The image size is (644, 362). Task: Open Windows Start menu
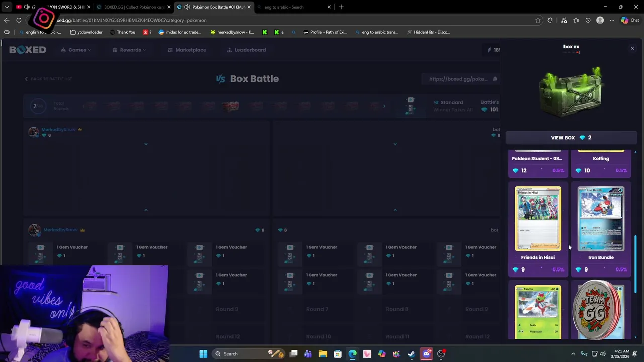(203, 354)
